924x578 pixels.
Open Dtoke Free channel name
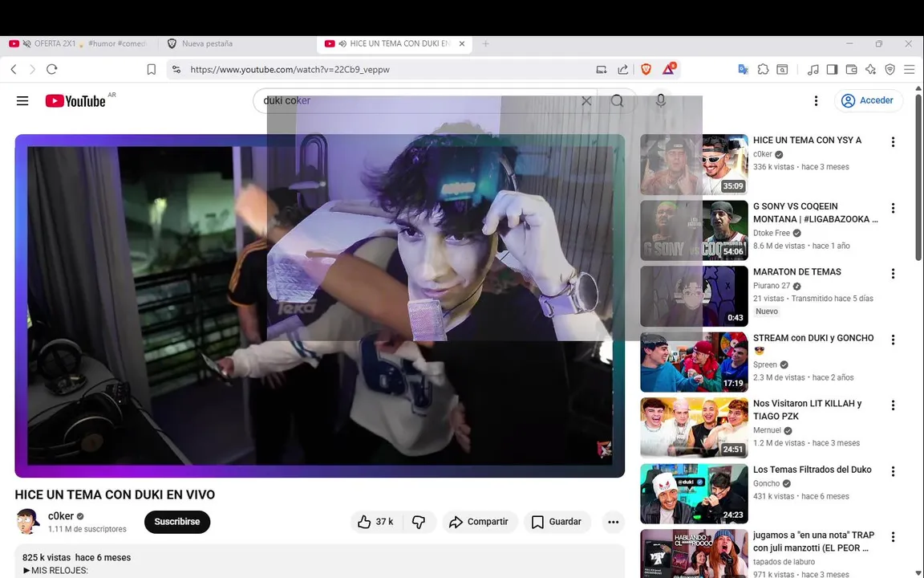772,233
